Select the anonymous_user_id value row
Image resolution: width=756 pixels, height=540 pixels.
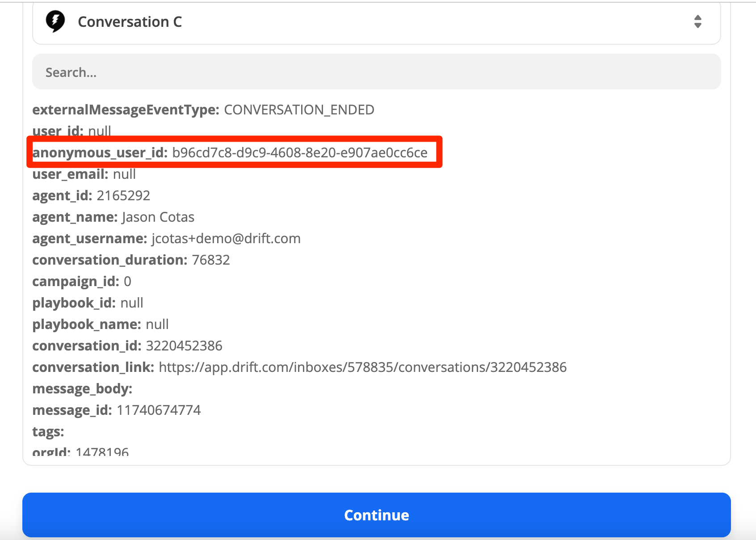coord(230,152)
